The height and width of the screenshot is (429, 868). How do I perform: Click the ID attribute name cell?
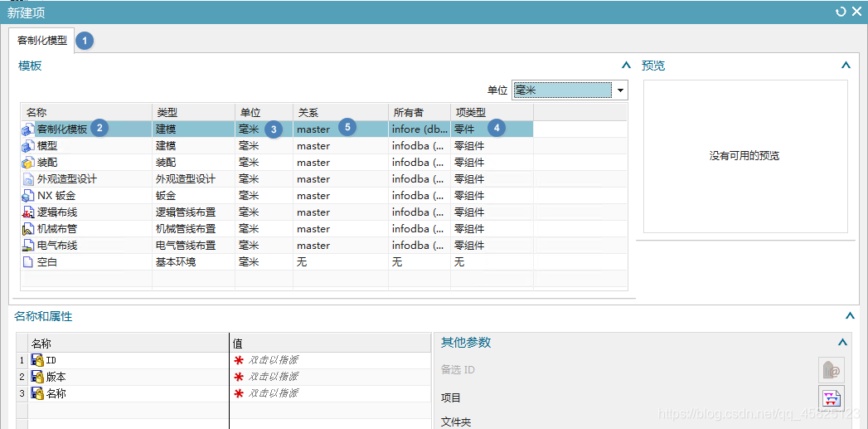(x=128, y=360)
